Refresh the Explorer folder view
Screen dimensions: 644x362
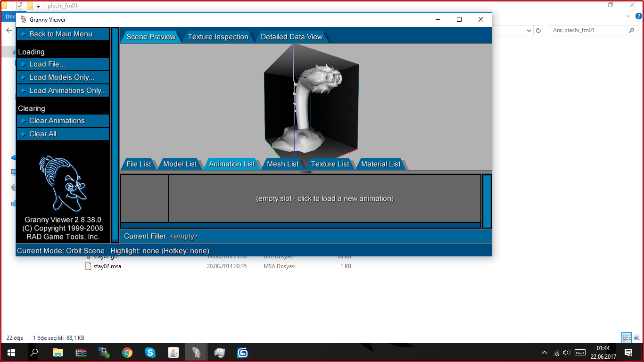tap(539, 30)
